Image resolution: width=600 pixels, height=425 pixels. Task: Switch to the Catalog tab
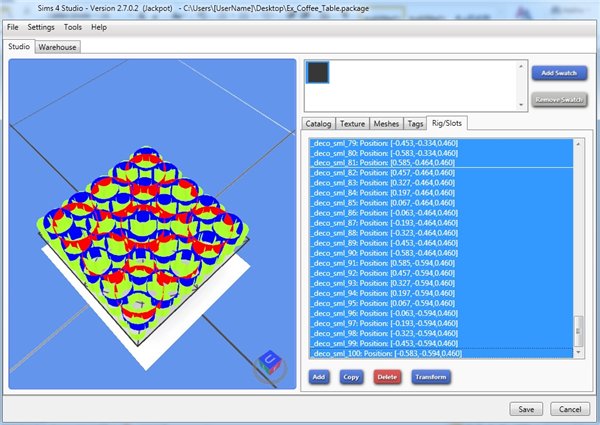(320, 123)
